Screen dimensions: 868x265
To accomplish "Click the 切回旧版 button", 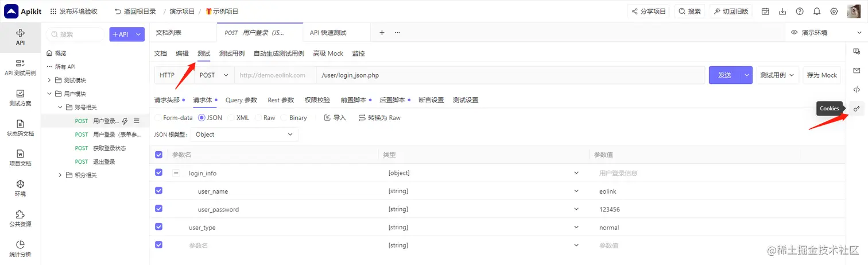I will [x=731, y=11].
